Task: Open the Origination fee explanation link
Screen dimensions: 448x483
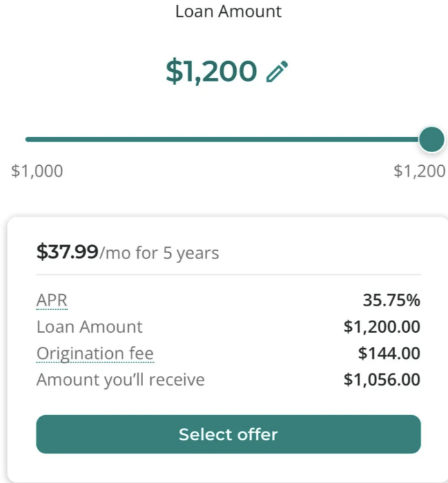Action: [95, 353]
